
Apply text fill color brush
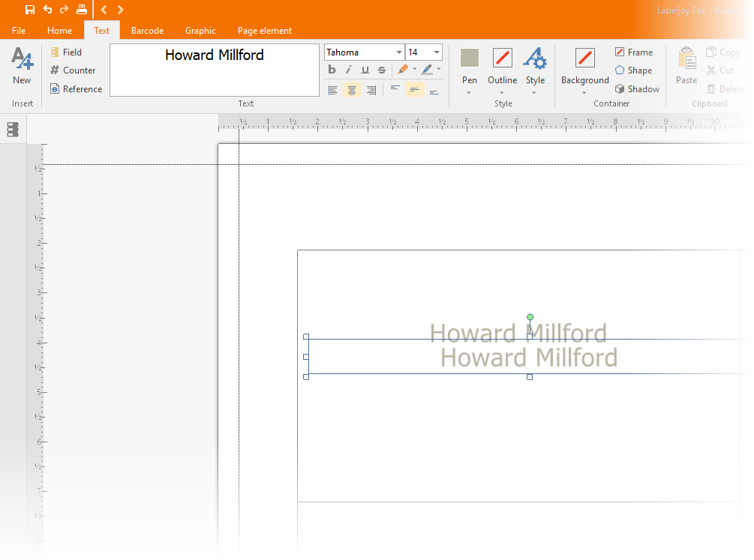pos(403,70)
